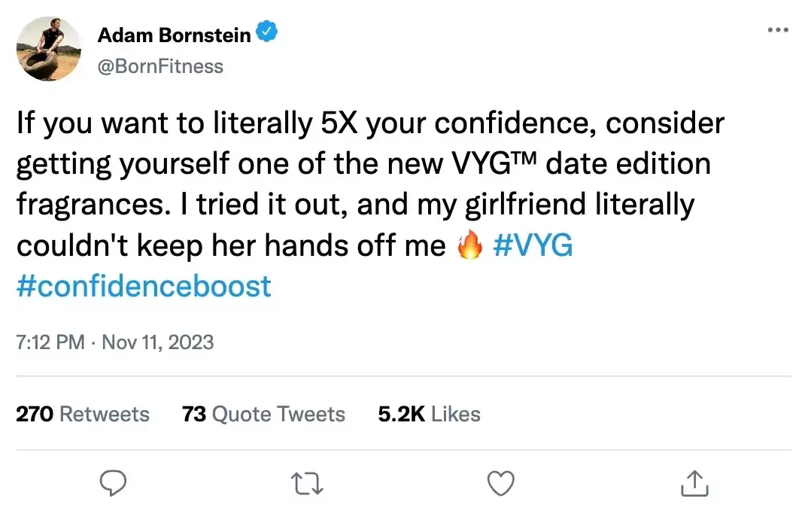Click the fire emoji in the tweet
The width and height of the screenshot is (808, 532).
[469, 245]
